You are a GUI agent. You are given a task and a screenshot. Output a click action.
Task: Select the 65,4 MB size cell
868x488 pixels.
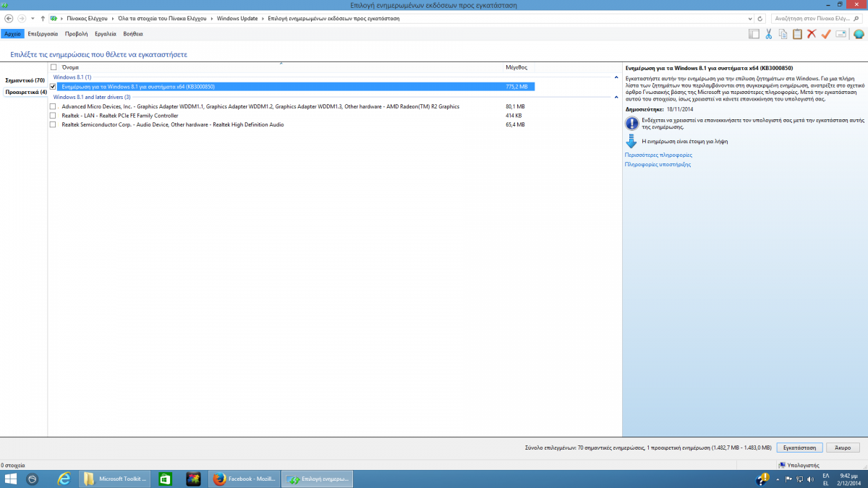(x=515, y=124)
